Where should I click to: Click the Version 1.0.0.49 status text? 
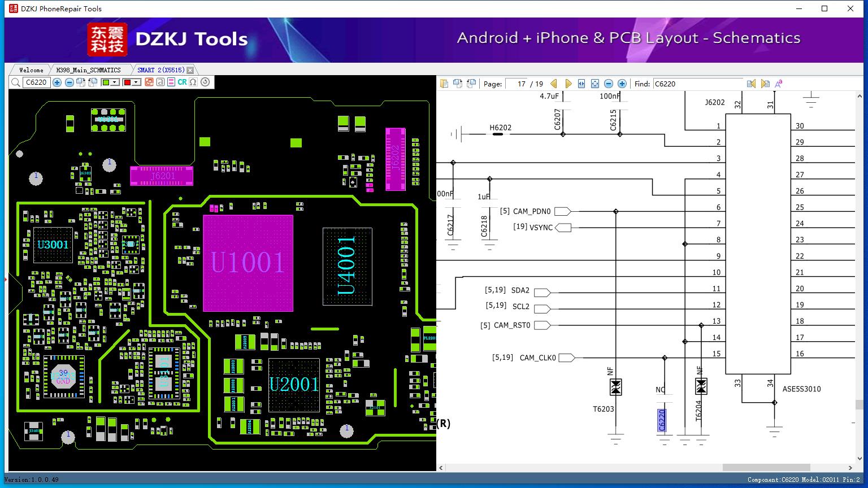pos(32,480)
